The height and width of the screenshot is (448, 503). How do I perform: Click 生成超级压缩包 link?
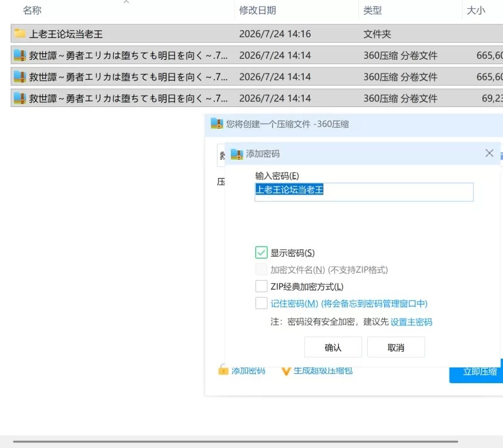(323, 371)
